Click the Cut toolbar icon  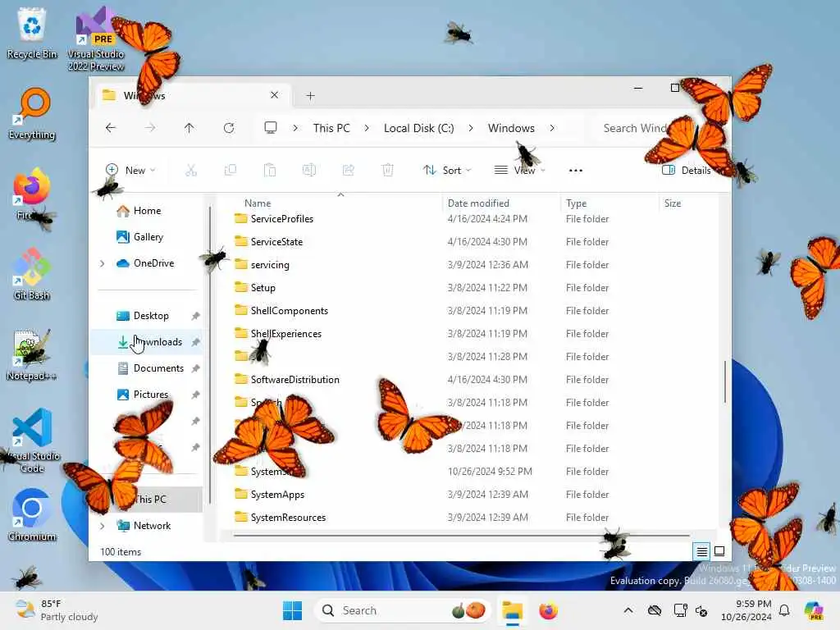[x=190, y=171]
